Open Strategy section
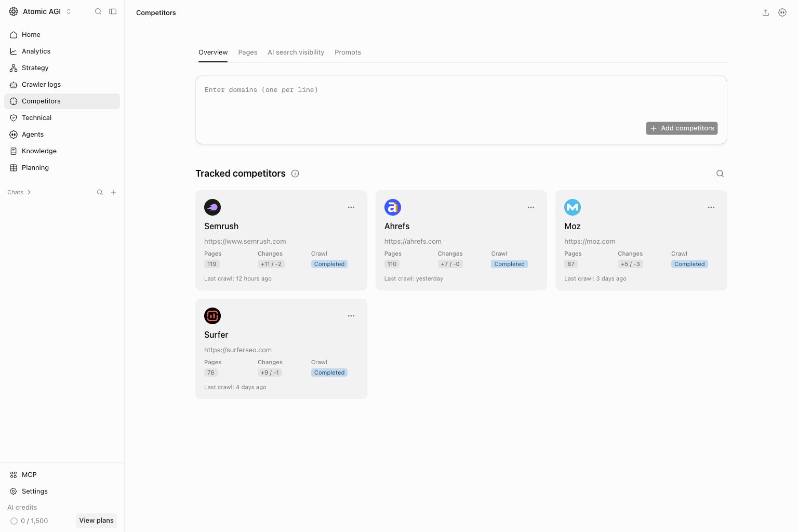The height and width of the screenshot is (532, 798). (62, 68)
